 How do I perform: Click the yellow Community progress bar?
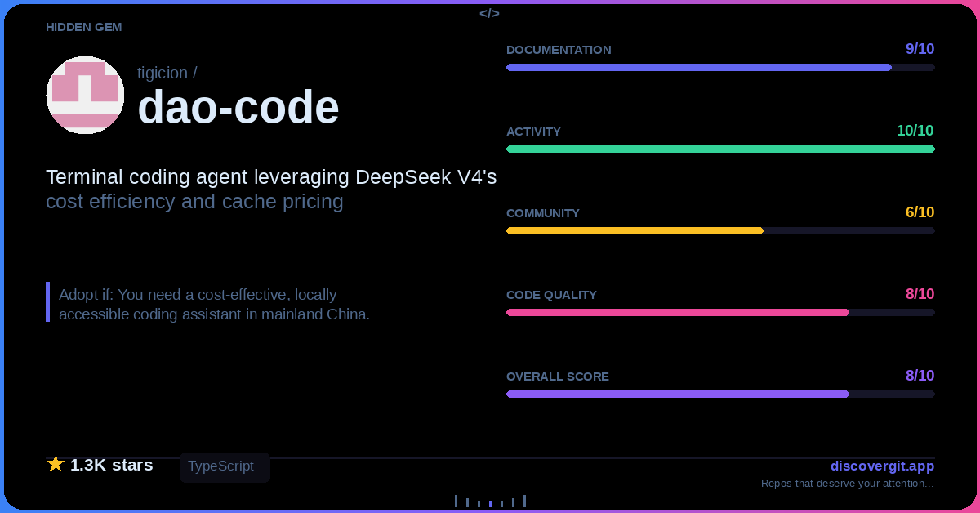click(720, 230)
